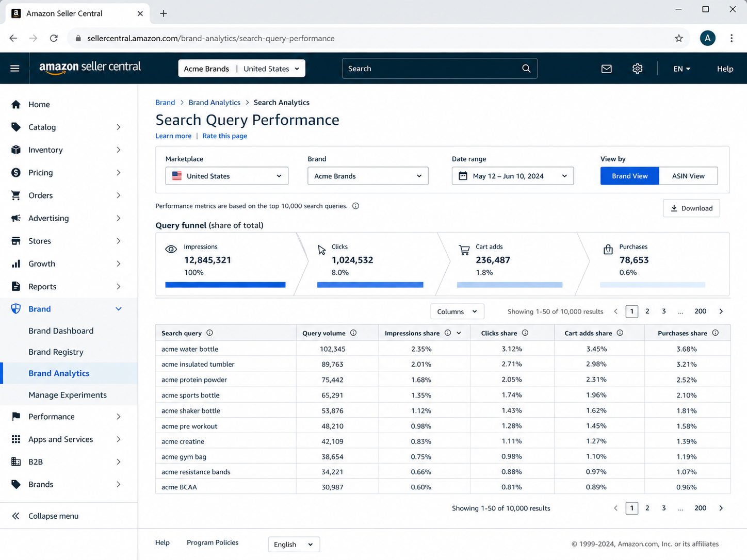Viewport: 747px width, 560px height.
Task: Click the info icon beside Purchases share
Action: coord(716,333)
